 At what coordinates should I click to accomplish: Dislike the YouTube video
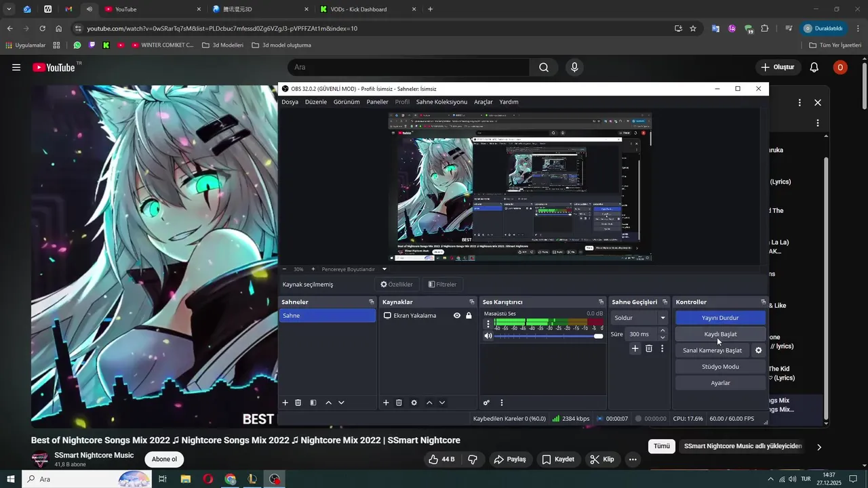[473, 460]
